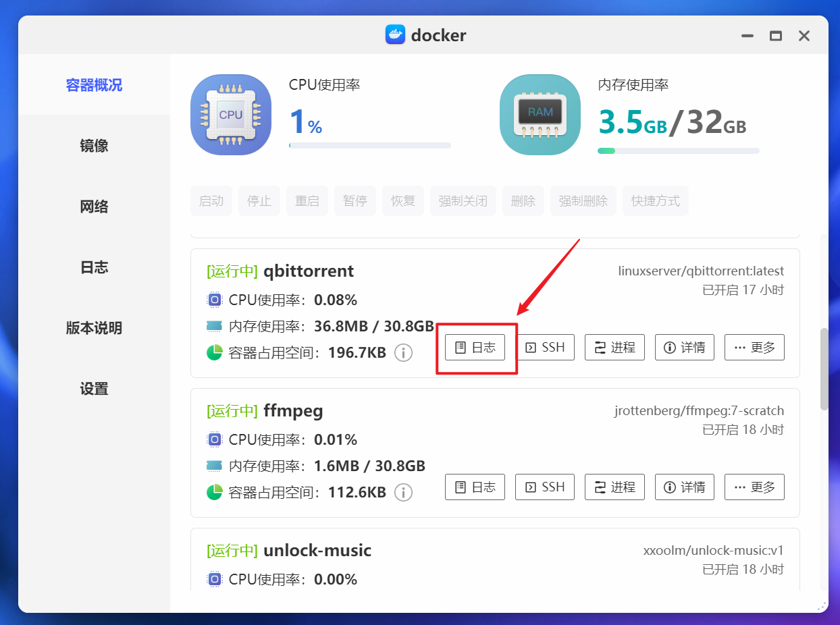Click ffmpeg container space pie icon

coord(214,492)
